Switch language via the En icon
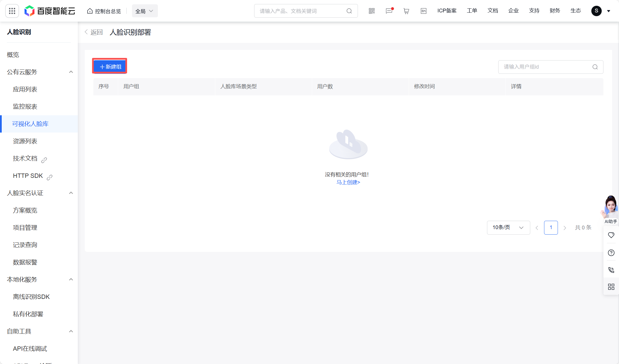 tap(423, 11)
